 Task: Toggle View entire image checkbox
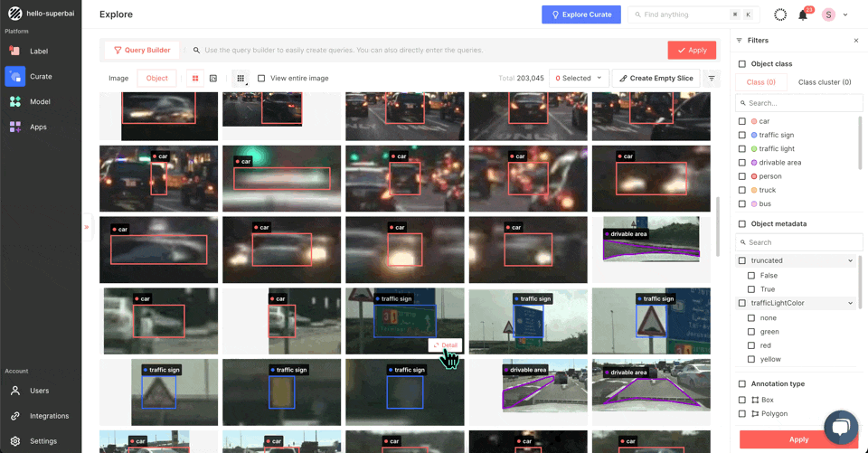[x=261, y=78]
